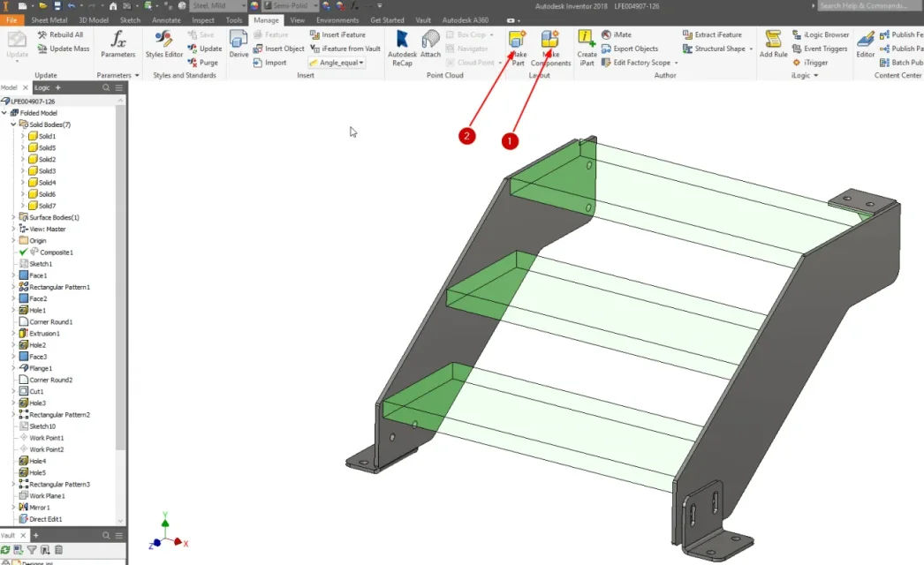Click the Vault panel refresh icon
The width and height of the screenshot is (924, 565).
tap(5, 550)
